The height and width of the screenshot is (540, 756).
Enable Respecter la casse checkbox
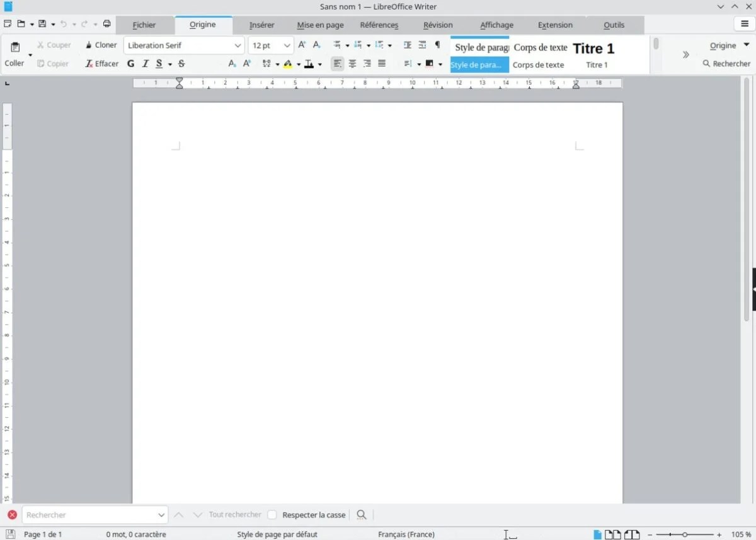pyautogui.click(x=272, y=515)
